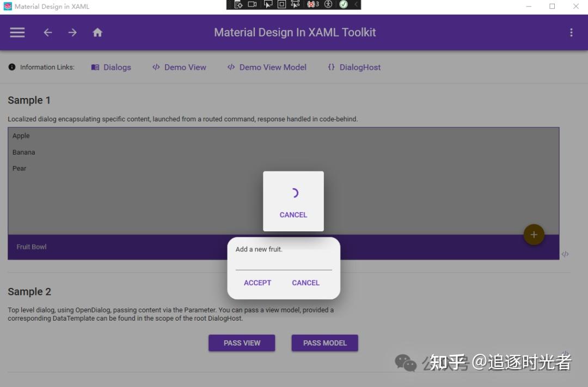
Task: Go to home screen via house icon
Action: (x=97, y=32)
